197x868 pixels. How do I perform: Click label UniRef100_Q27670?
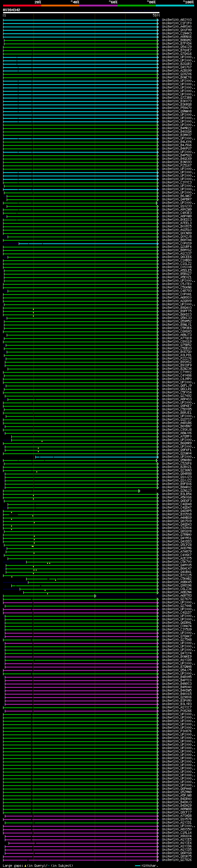tap(177, 599)
